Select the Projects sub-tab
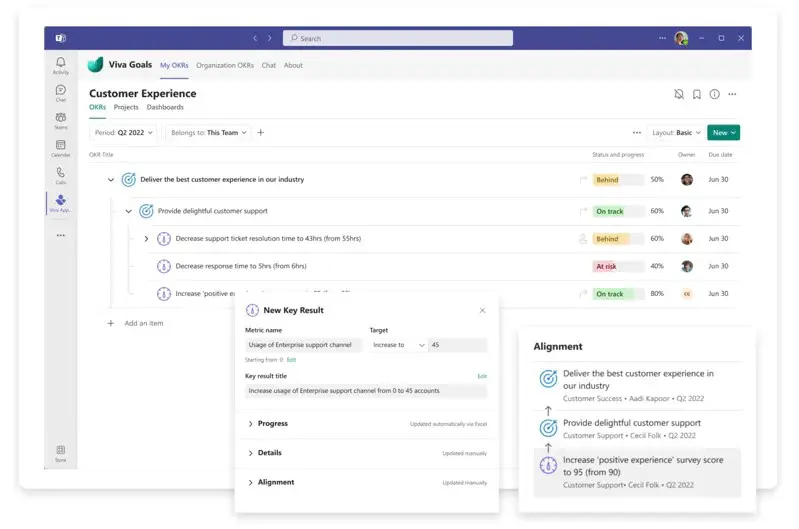Screen dimensions: 799x529 point(126,107)
